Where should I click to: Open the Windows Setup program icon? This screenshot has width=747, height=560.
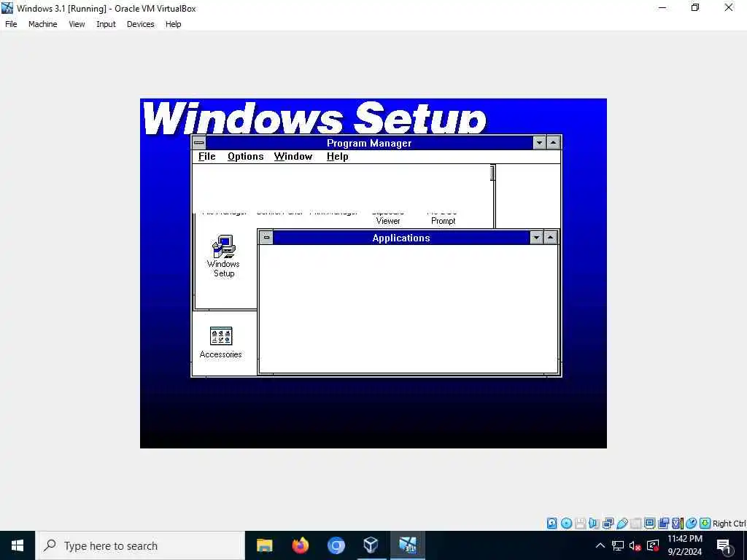(223, 256)
